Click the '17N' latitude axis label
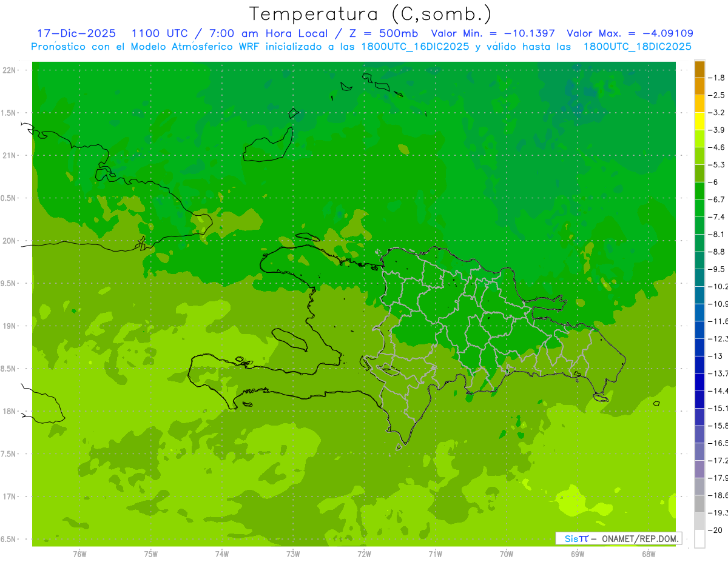The height and width of the screenshot is (562, 728). click(10, 497)
